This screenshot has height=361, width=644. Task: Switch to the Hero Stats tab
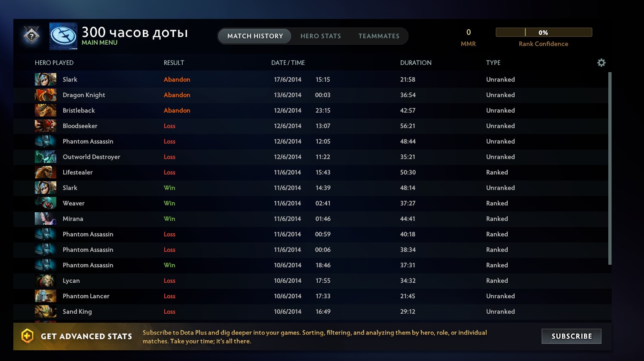click(x=321, y=36)
